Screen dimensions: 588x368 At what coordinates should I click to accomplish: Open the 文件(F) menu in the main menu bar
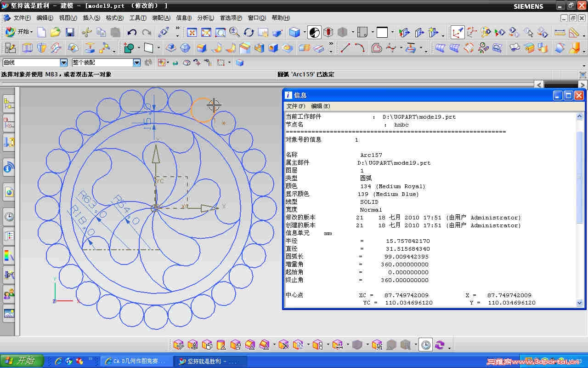pos(22,18)
